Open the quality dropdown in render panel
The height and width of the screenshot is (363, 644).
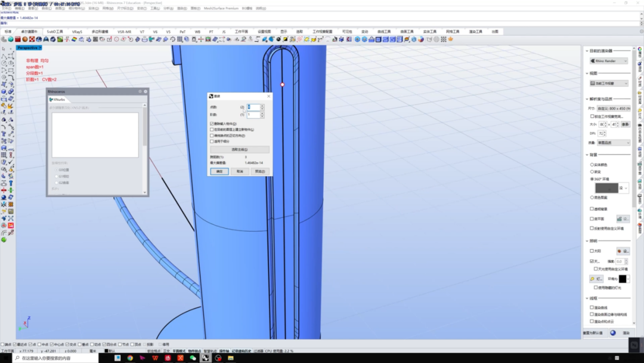pos(614,143)
